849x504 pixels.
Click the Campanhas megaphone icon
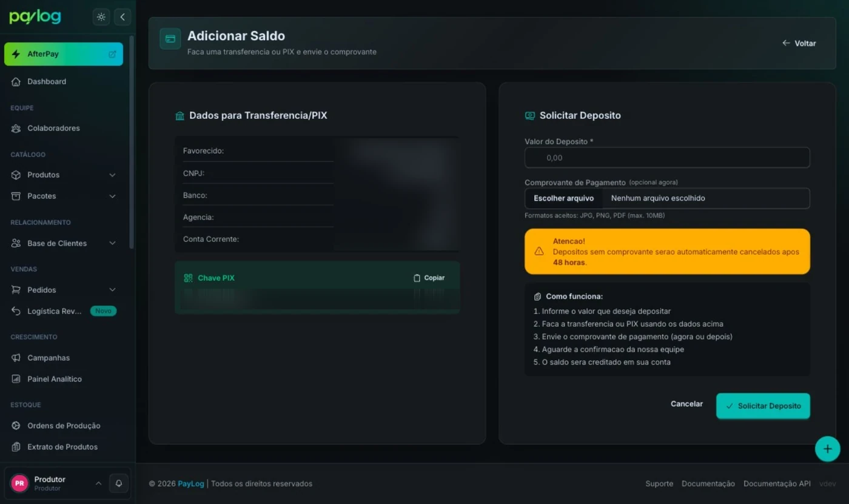[x=16, y=358]
